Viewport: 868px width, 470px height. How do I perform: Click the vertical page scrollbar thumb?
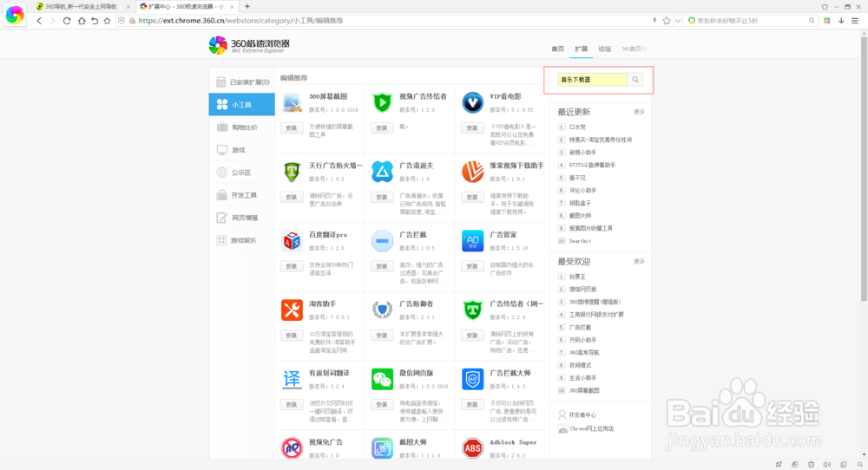coord(864,168)
